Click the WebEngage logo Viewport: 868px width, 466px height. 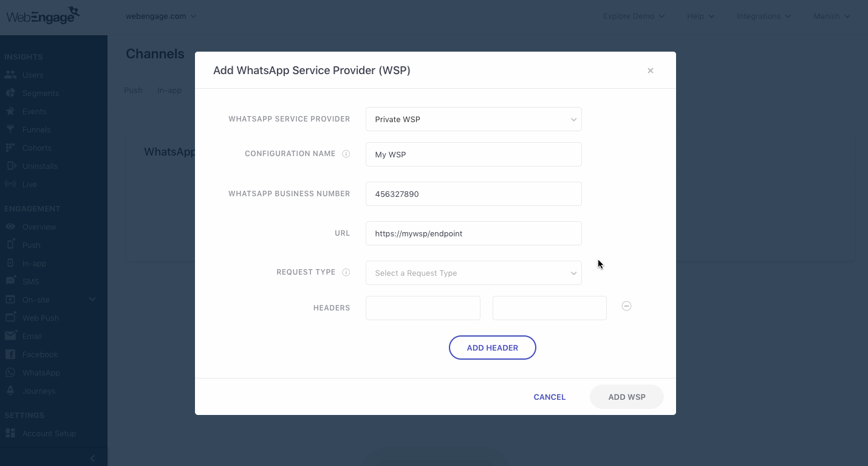(43, 15)
